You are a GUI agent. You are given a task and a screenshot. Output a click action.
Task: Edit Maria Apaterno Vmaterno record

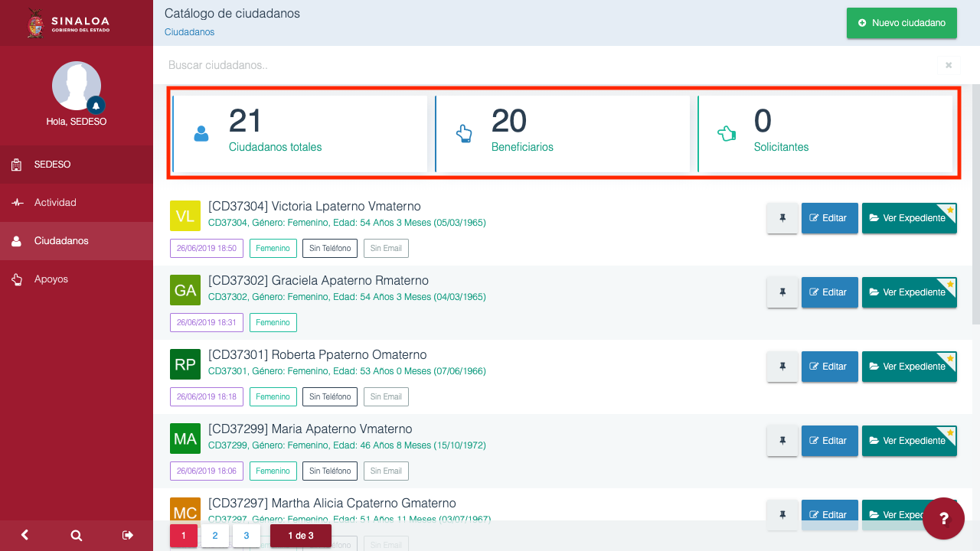(x=829, y=441)
